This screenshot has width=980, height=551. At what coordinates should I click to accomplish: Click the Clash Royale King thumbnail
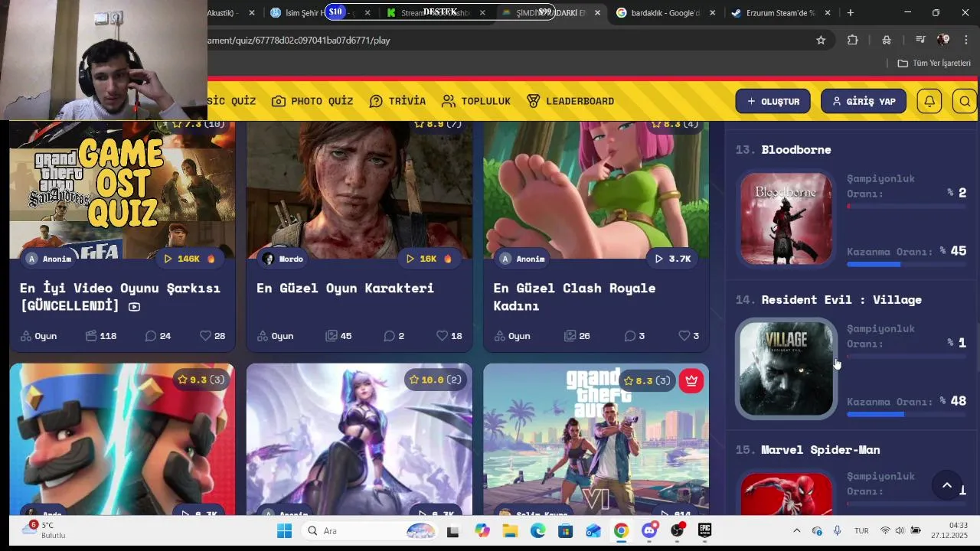(x=122, y=439)
